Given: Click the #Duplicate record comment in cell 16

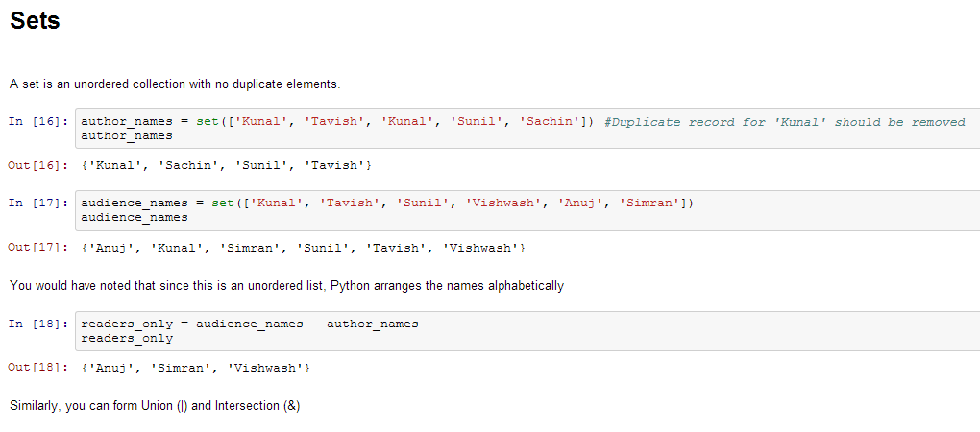Looking at the screenshot, I should pyautogui.click(x=784, y=122).
